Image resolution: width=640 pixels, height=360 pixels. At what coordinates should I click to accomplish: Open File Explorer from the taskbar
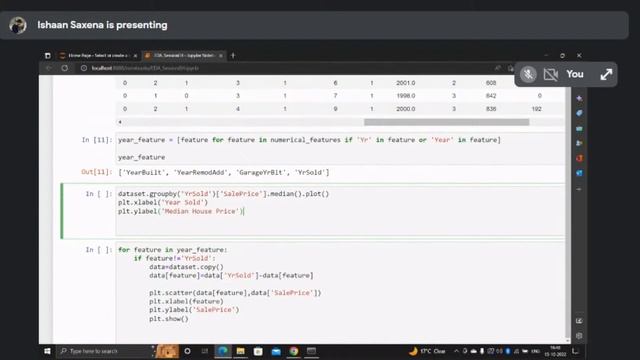tap(240, 351)
